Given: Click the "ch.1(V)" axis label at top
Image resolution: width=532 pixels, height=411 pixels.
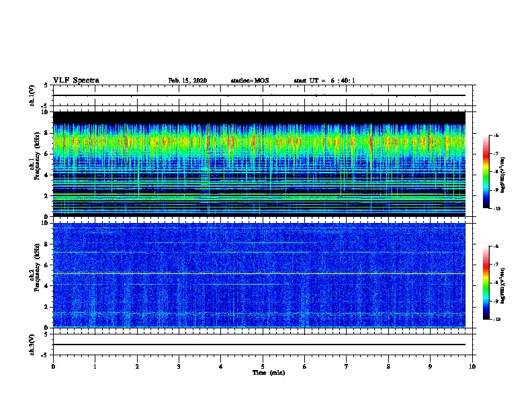Looking at the screenshot, I should tap(32, 95).
